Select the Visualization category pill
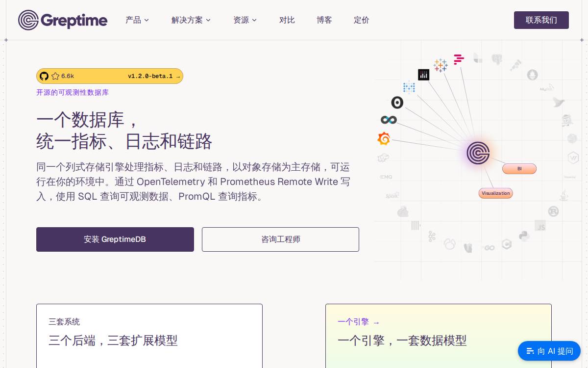This screenshot has width=588, height=368. click(x=496, y=193)
